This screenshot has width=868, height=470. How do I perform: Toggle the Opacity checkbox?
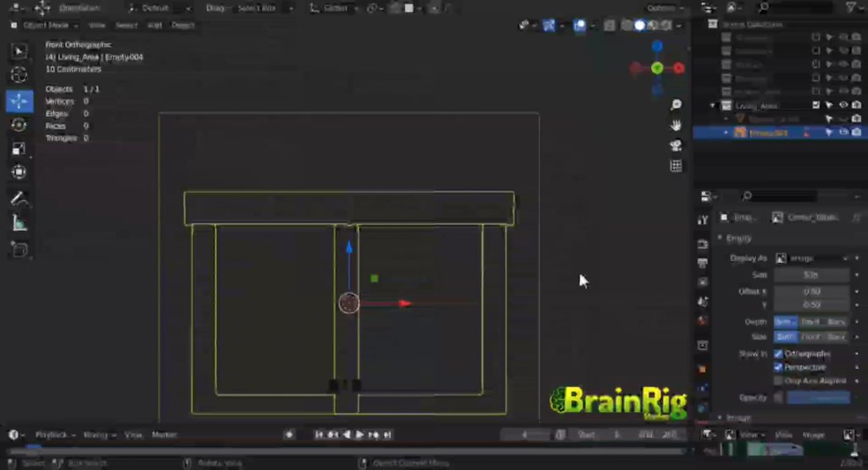point(778,397)
